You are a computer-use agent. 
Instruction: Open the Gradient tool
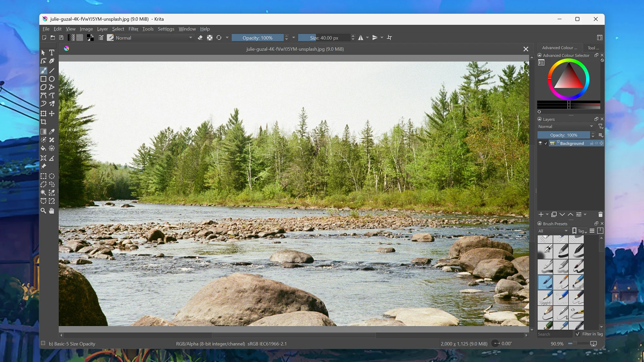coord(43,131)
